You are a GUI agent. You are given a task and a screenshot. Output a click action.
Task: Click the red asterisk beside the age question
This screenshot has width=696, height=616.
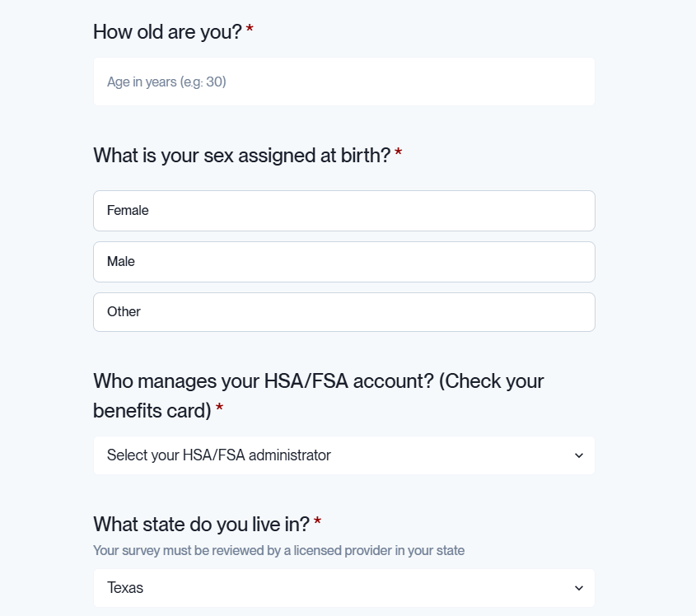250,31
